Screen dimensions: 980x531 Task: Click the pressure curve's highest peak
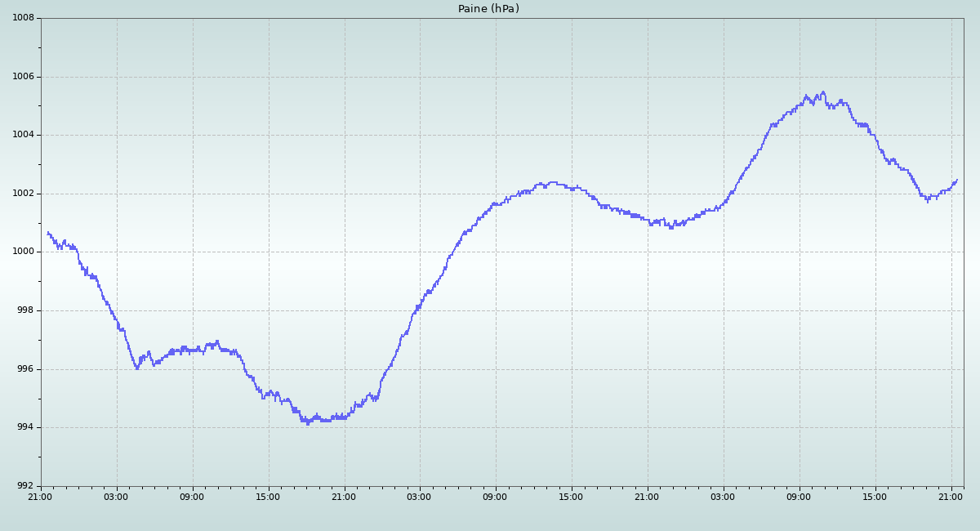[822, 92]
